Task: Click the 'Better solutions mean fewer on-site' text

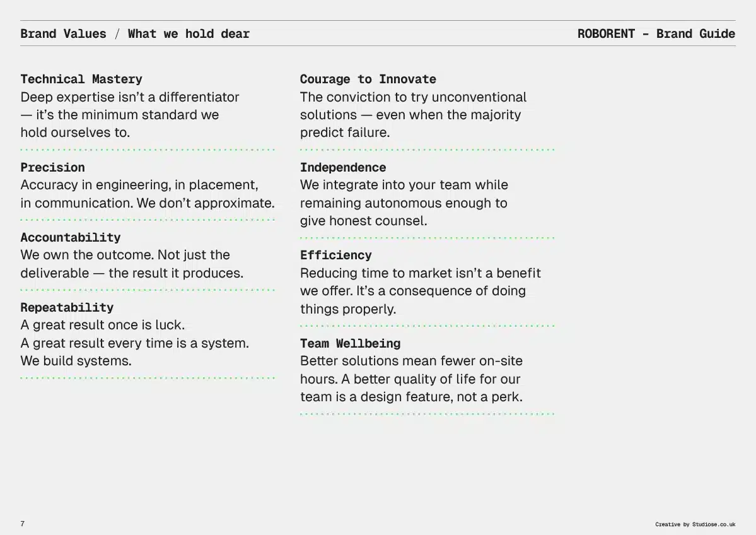Action: pyautogui.click(x=411, y=361)
